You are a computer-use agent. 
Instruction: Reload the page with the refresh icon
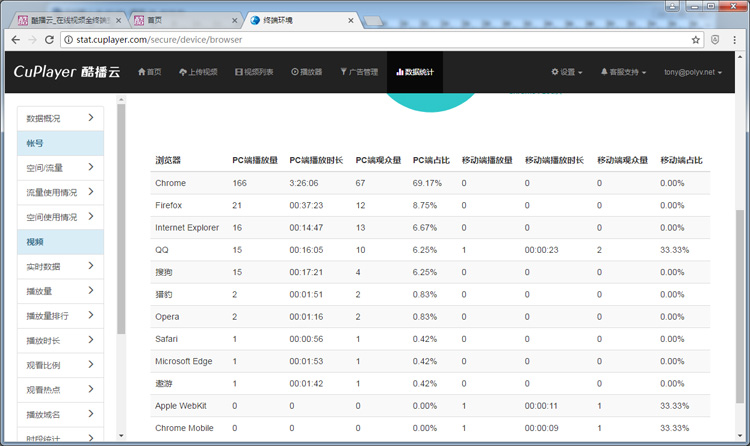click(x=49, y=40)
